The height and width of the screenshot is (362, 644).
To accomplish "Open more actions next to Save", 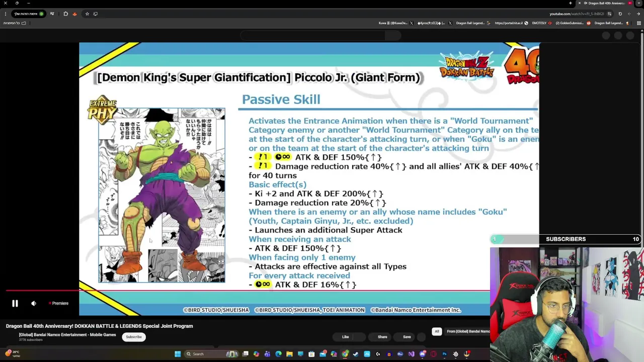I will click(422, 337).
